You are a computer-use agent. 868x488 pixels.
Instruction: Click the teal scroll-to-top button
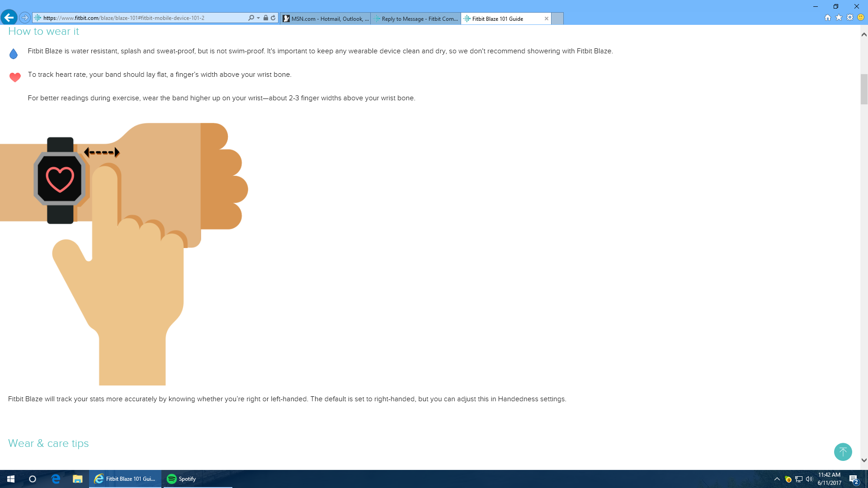(843, 452)
